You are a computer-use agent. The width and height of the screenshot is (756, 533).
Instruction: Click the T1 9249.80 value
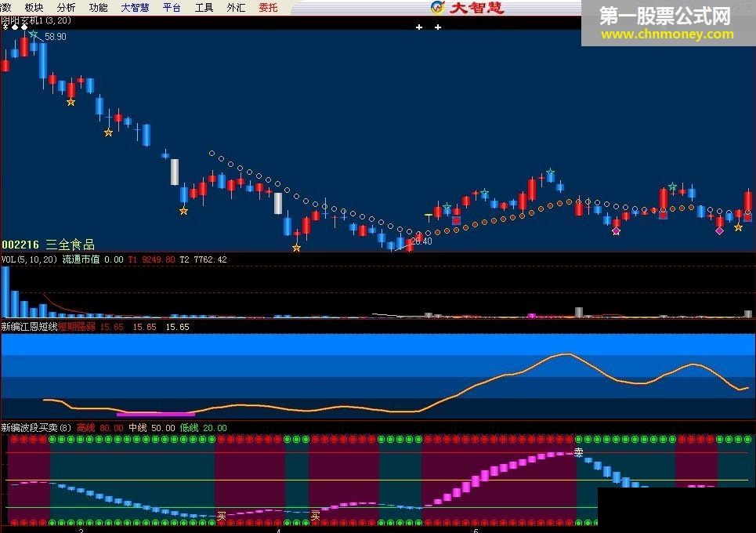click(151, 259)
